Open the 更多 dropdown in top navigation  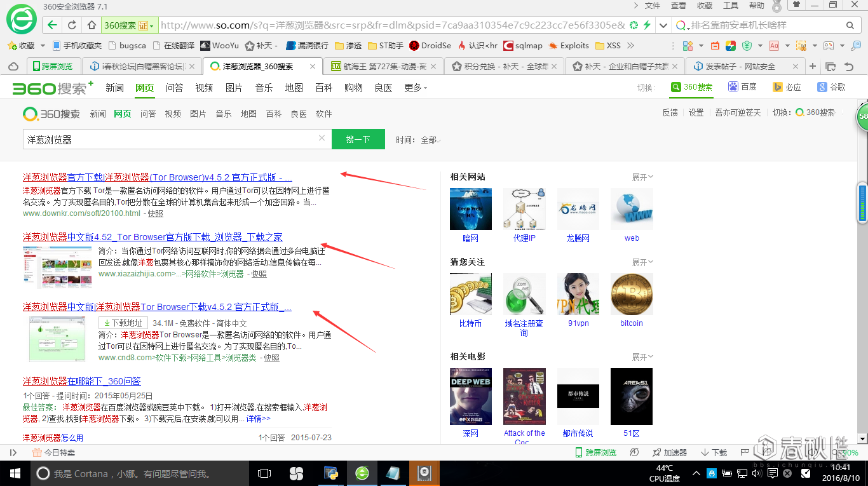coord(416,88)
